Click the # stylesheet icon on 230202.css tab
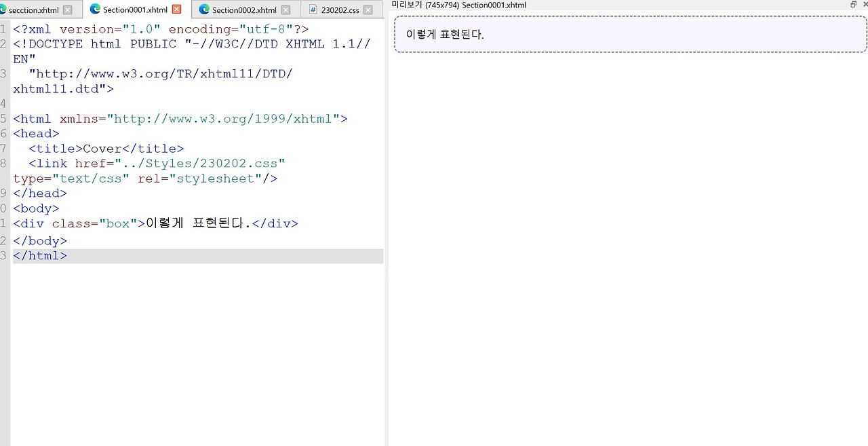This screenshot has width=868, height=446. pyautogui.click(x=312, y=10)
